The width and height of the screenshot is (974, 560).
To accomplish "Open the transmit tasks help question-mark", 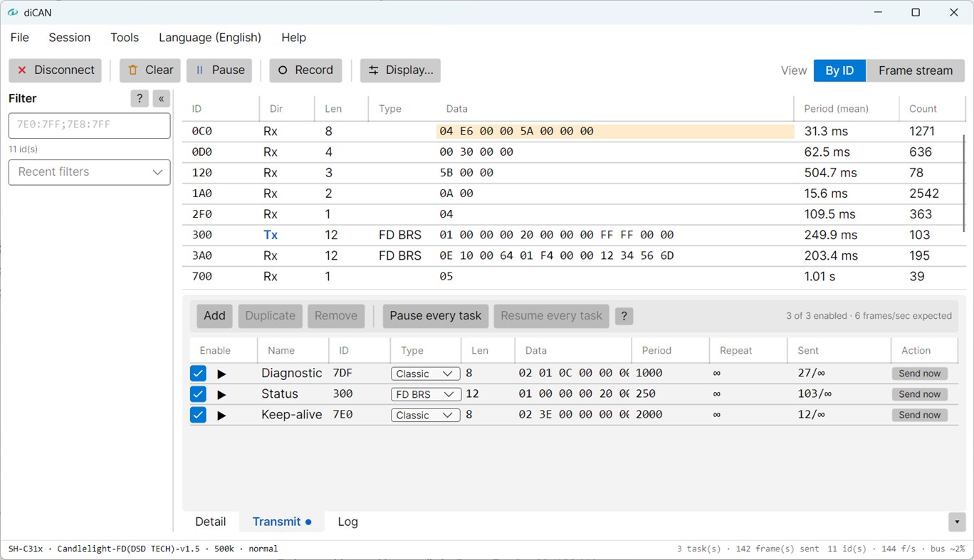I will click(624, 316).
